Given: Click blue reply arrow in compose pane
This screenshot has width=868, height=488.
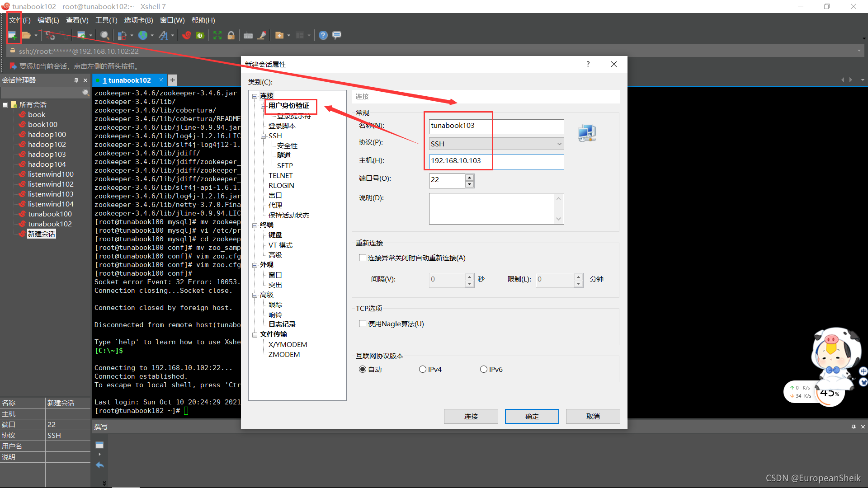Looking at the screenshot, I should (100, 465).
